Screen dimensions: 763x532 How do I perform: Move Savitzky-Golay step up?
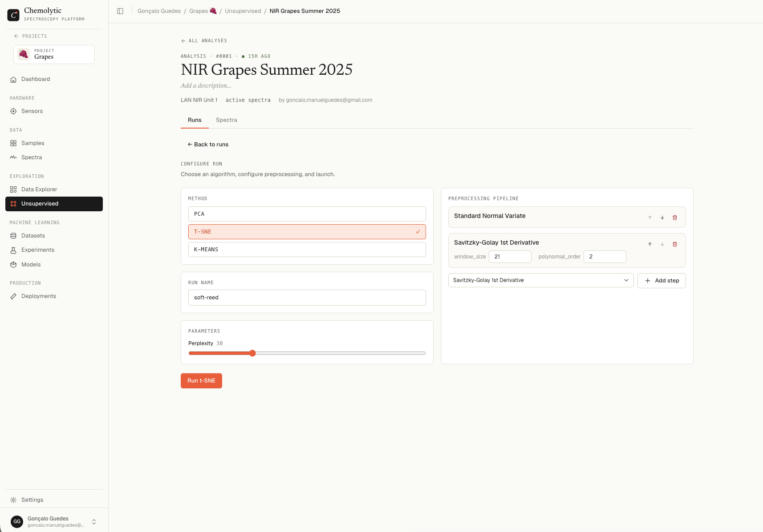tap(650, 244)
